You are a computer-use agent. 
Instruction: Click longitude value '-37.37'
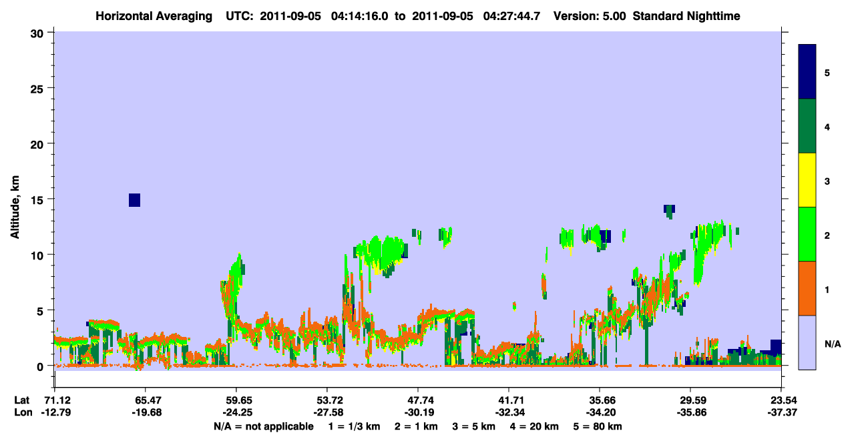point(781,412)
